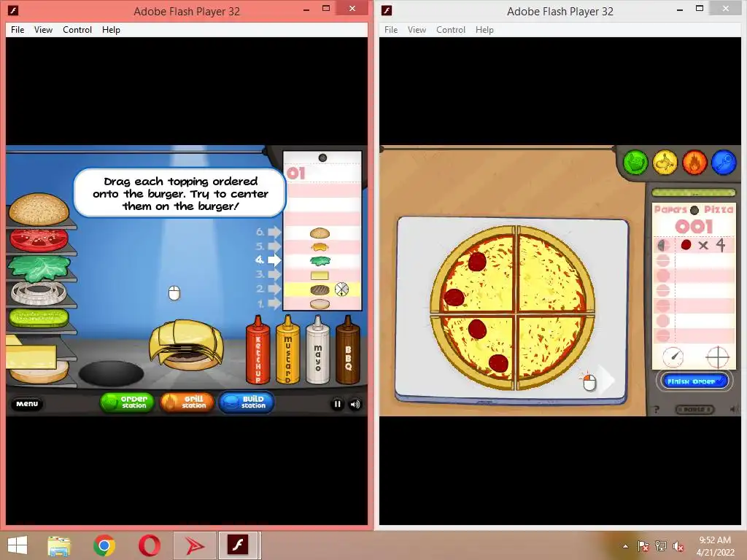Open View menu in right Flash Player window
The image size is (747, 560).
[x=417, y=29]
